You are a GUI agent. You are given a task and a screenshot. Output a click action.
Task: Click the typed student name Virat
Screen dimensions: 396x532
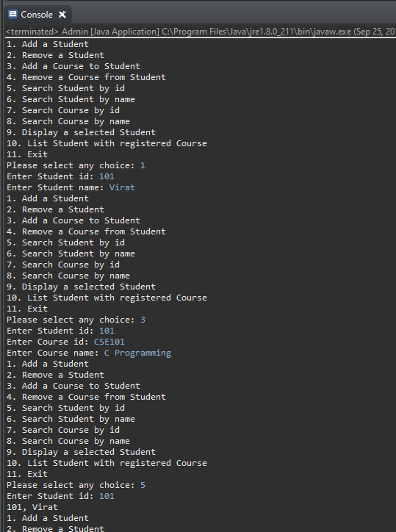pyautogui.click(x=122, y=187)
